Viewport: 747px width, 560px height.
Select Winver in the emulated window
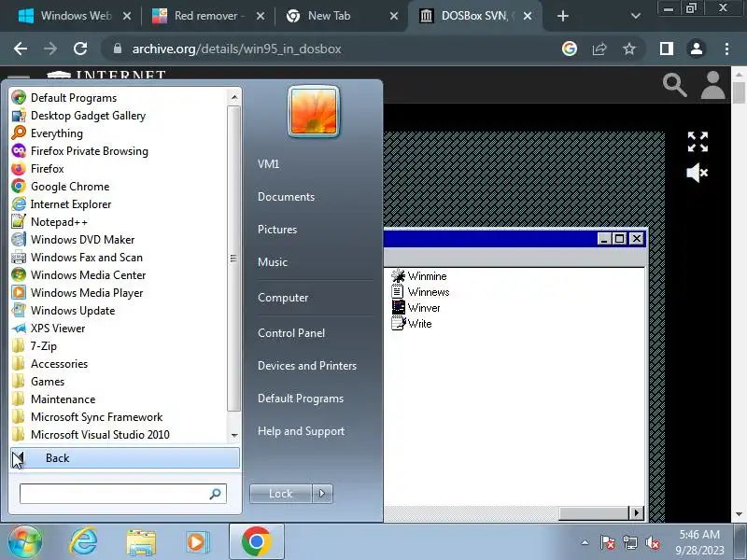[416, 308]
